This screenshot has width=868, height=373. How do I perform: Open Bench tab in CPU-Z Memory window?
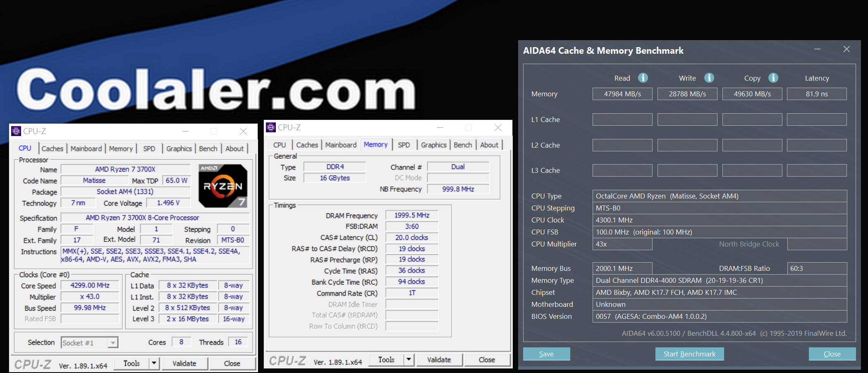tap(463, 145)
